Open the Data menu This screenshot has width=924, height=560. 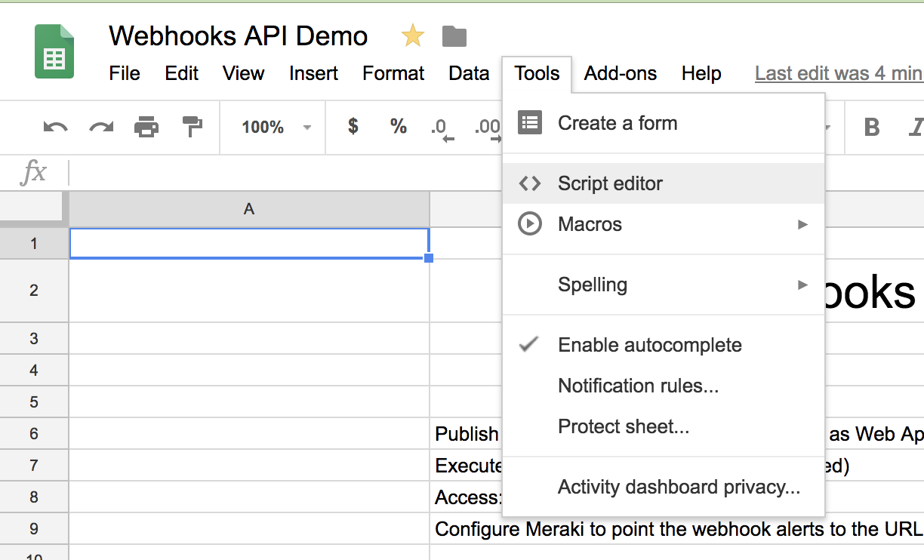[468, 73]
